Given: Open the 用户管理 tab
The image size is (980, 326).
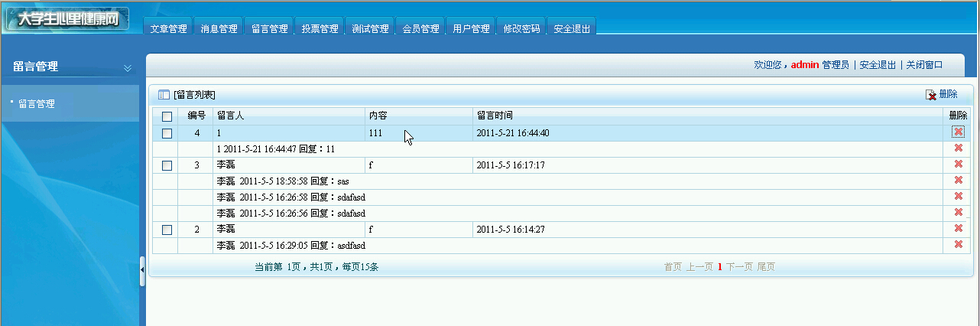Looking at the screenshot, I should [x=471, y=28].
